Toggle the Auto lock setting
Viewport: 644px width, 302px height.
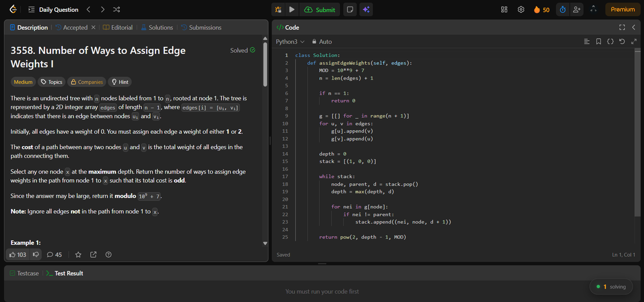[321, 42]
